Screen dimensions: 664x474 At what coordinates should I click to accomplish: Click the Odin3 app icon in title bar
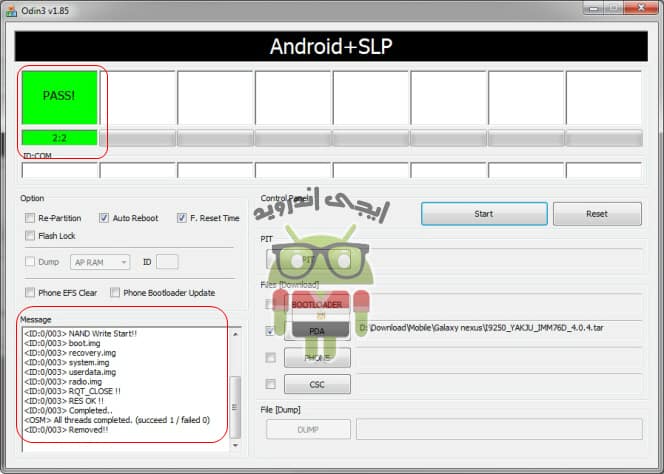pos(11,11)
